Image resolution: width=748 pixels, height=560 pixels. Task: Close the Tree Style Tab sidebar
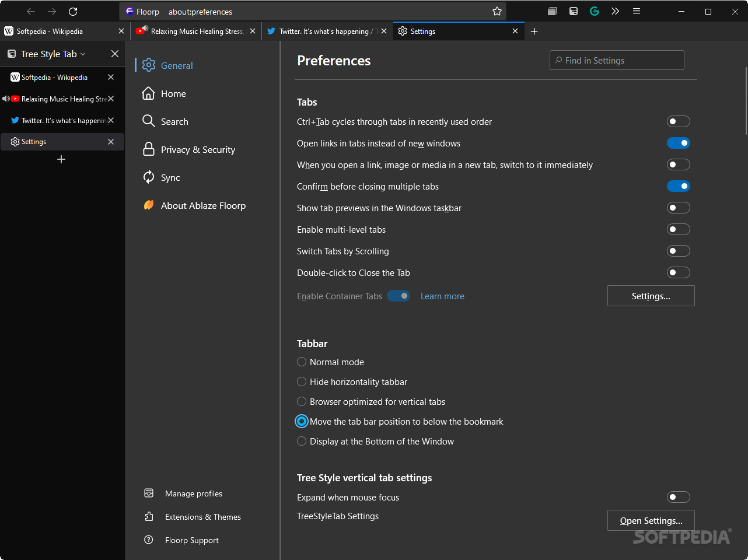coord(115,54)
